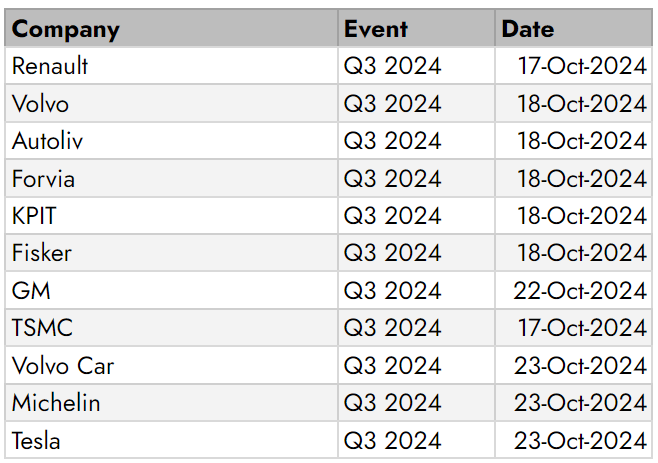Select the Event column header
The image size is (658, 463).
pyautogui.click(x=416, y=28)
